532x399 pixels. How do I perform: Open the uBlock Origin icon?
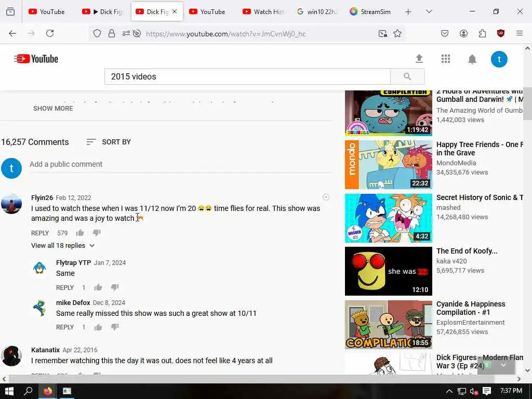click(501, 33)
